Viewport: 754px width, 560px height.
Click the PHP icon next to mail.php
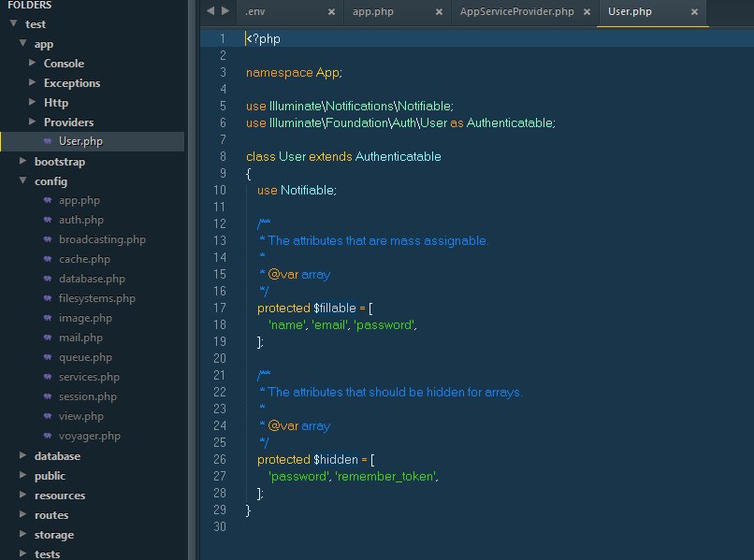pos(48,337)
